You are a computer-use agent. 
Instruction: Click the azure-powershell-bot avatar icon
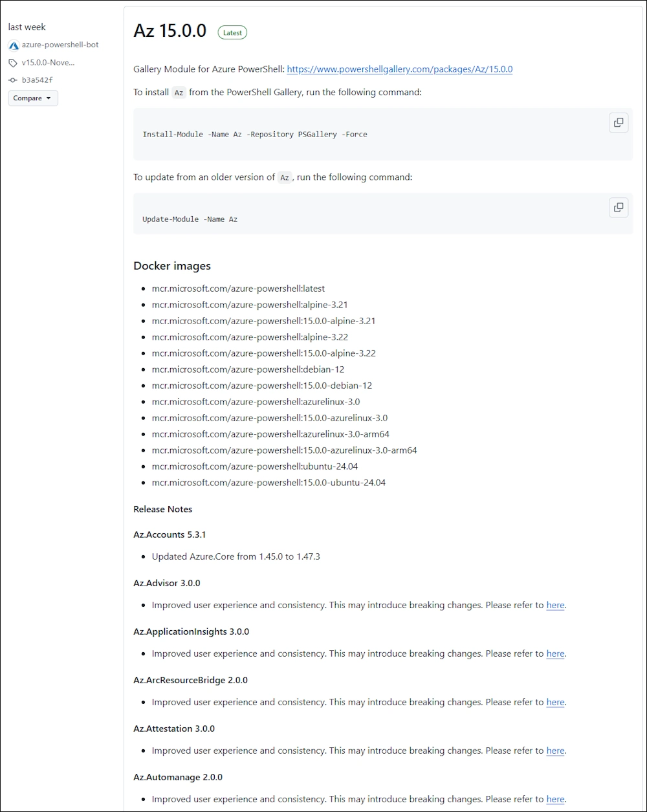pyautogui.click(x=14, y=45)
